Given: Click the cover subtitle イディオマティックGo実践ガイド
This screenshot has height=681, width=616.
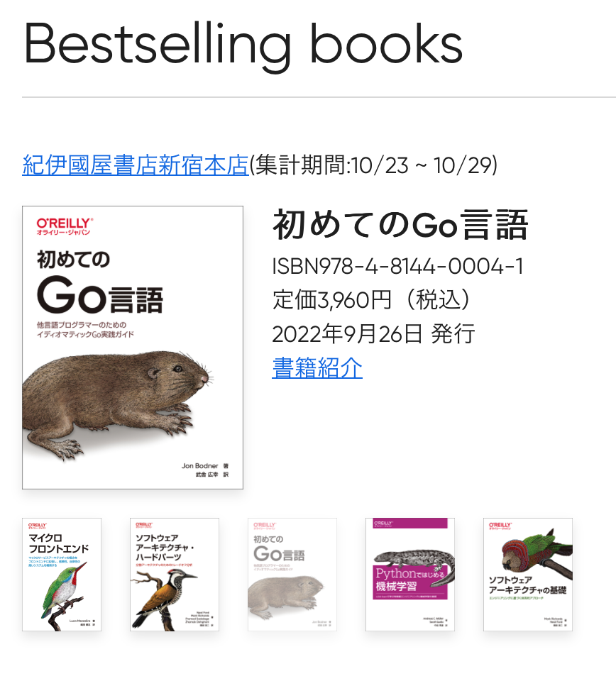Looking at the screenshot, I should coord(85,334).
